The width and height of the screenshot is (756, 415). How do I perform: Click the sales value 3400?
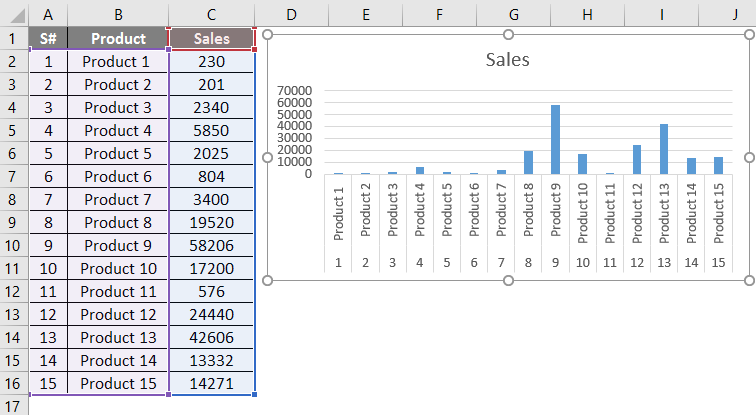pos(211,200)
